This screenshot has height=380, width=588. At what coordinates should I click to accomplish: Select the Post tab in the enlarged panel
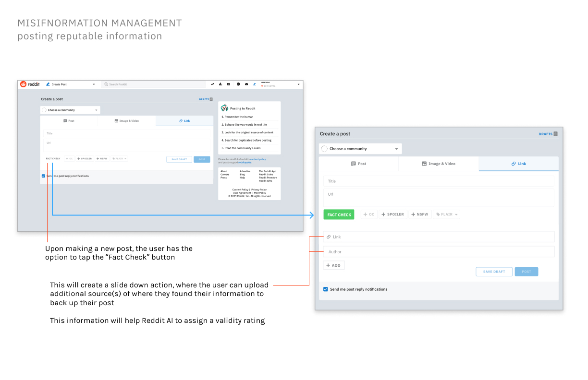[x=358, y=164]
